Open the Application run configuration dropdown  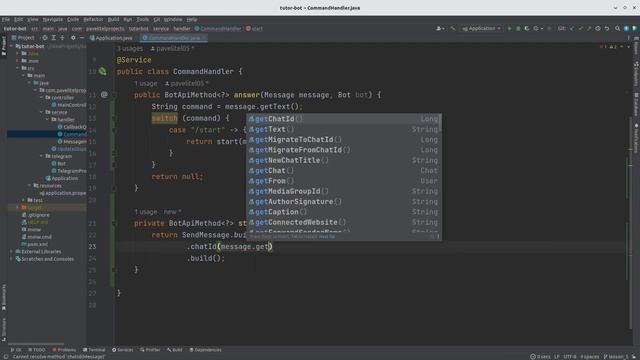(482, 29)
